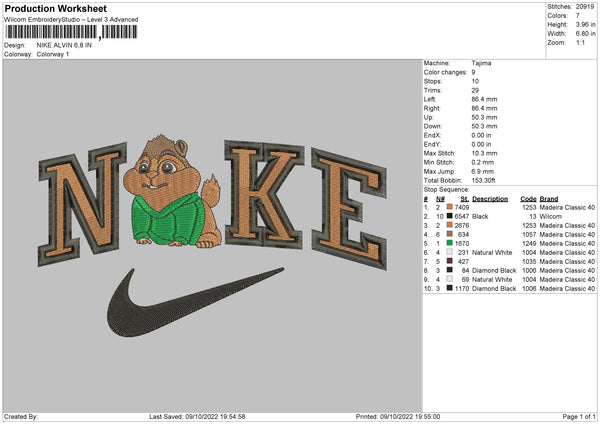
Task: Click the black swatch next to 1170
Action: click(x=450, y=288)
